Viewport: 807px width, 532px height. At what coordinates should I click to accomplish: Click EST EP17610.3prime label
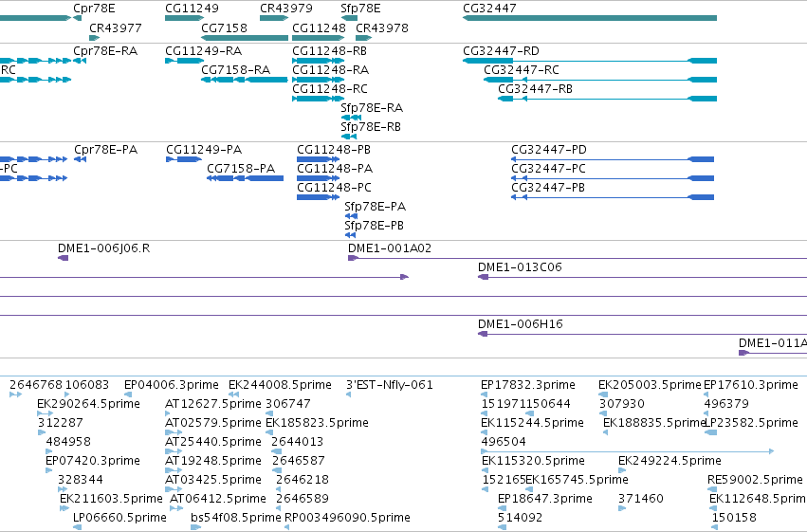coord(751,385)
